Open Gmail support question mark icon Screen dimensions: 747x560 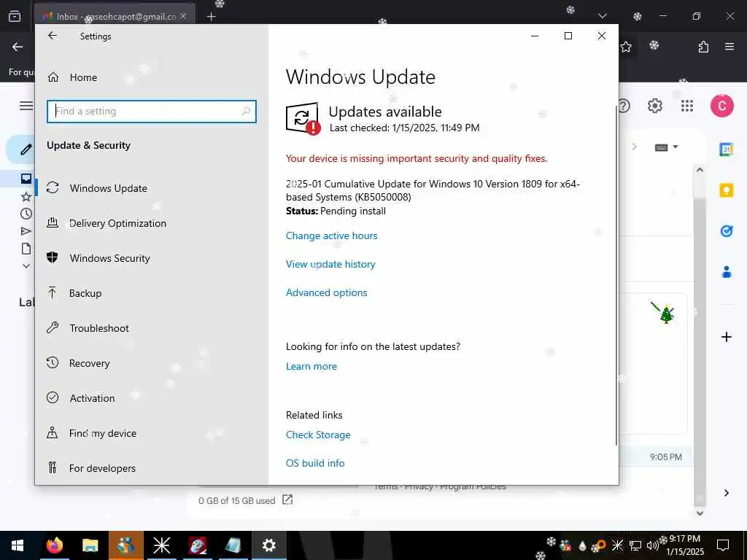click(x=624, y=105)
